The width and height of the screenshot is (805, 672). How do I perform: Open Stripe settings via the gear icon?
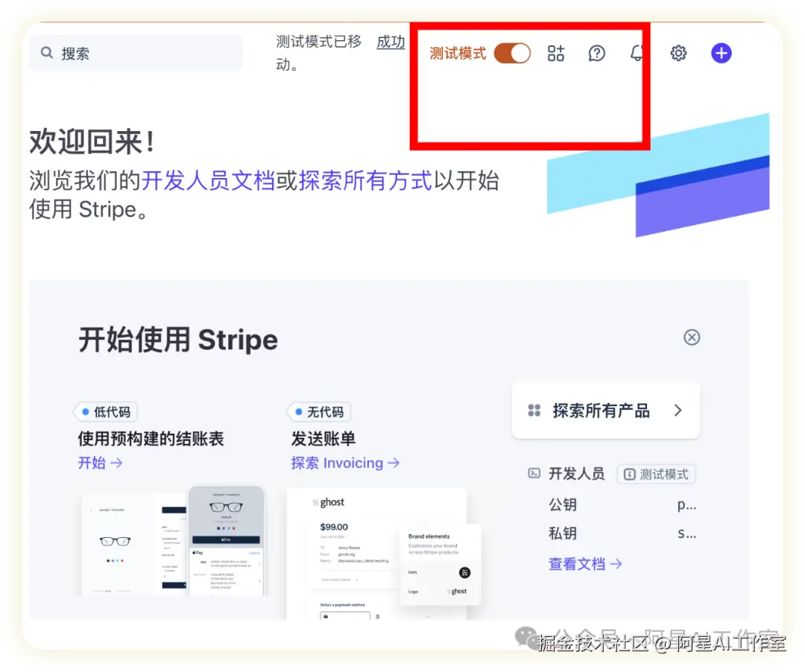[678, 53]
